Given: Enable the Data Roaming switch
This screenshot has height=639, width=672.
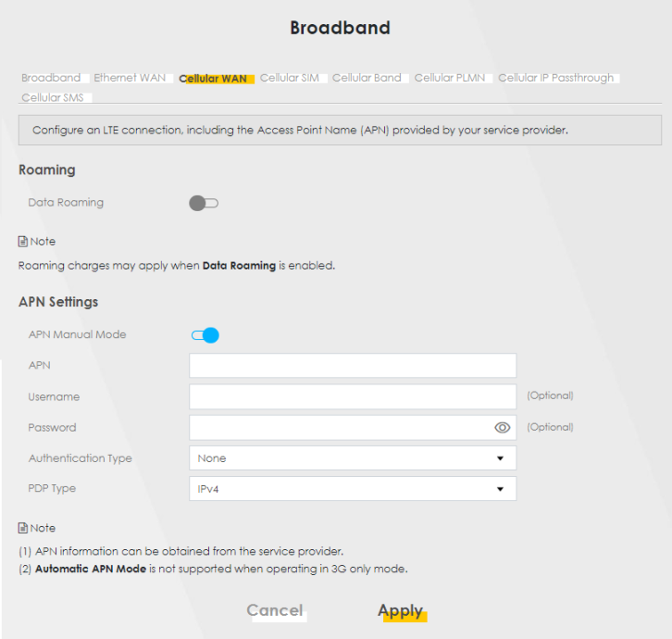Looking at the screenshot, I should (x=204, y=203).
